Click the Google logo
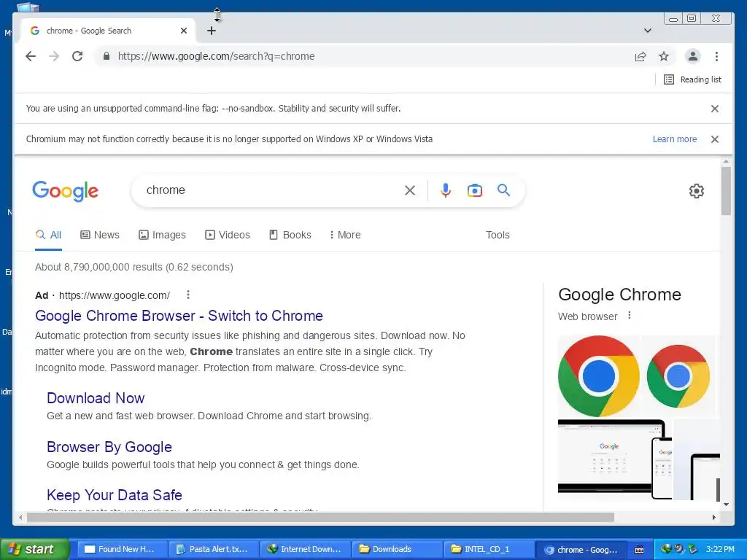 65,191
